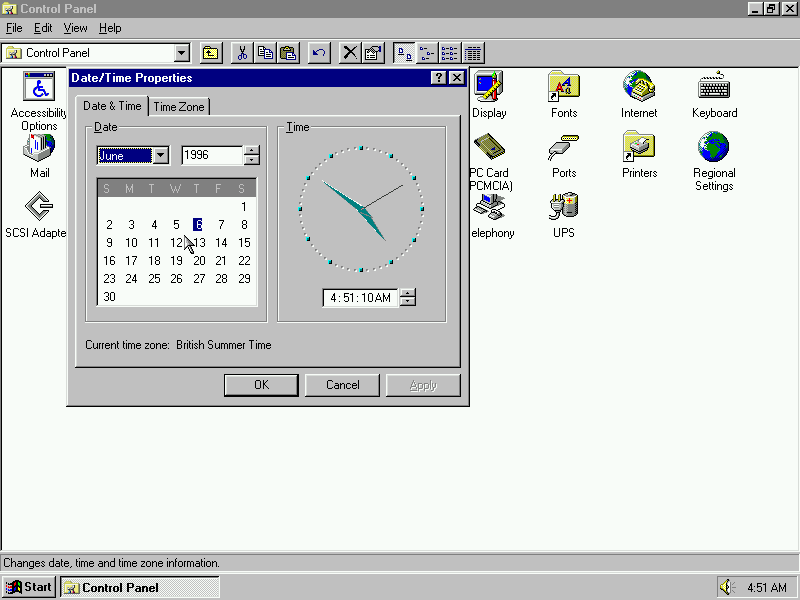Switch to Details view in toolbar
Image resolution: width=800 pixels, height=600 pixels.
(473, 53)
